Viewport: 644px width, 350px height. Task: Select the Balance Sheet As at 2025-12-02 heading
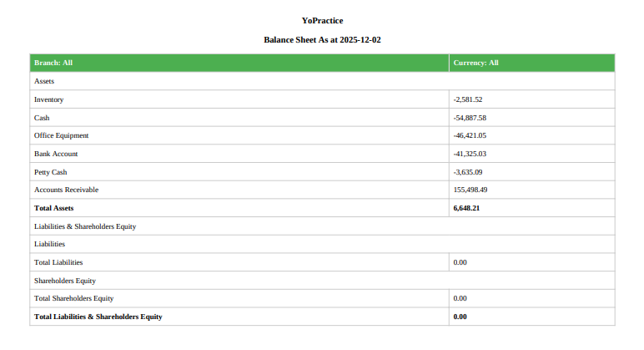point(322,40)
